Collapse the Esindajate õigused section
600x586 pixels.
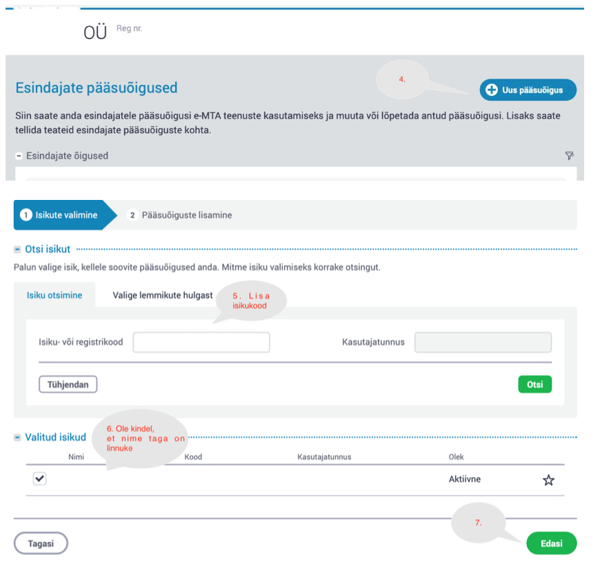point(18,156)
